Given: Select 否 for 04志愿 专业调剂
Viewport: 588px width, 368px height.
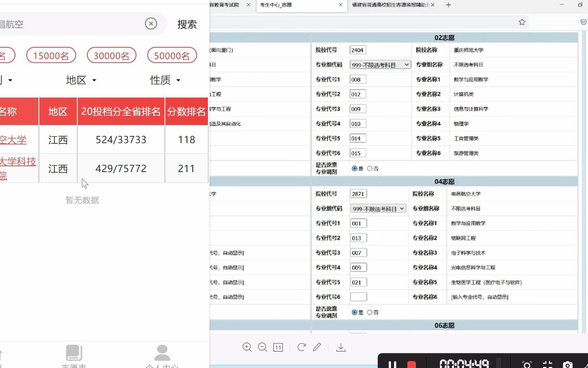Looking at the screenshot, I should (370, 312).
